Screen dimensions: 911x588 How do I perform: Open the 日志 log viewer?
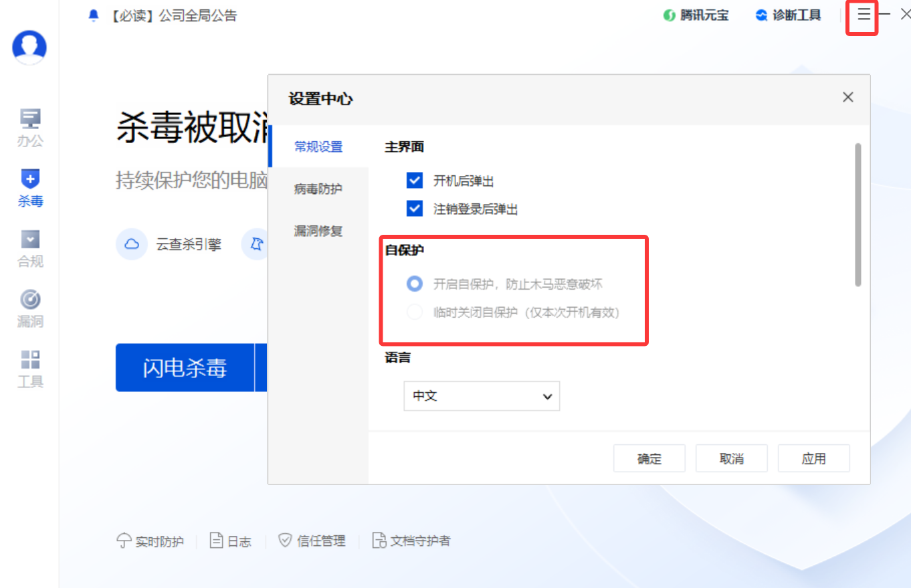click(x=231, y=541)
